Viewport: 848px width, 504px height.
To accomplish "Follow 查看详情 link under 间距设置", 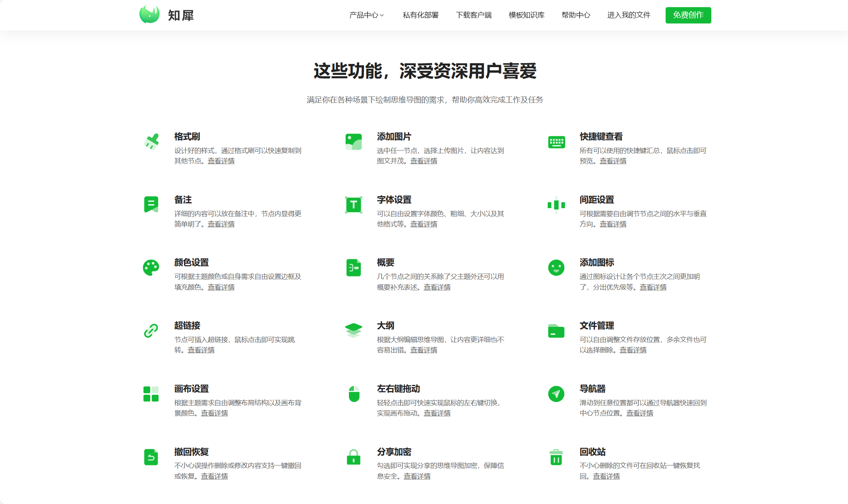I will pos(613,224).
